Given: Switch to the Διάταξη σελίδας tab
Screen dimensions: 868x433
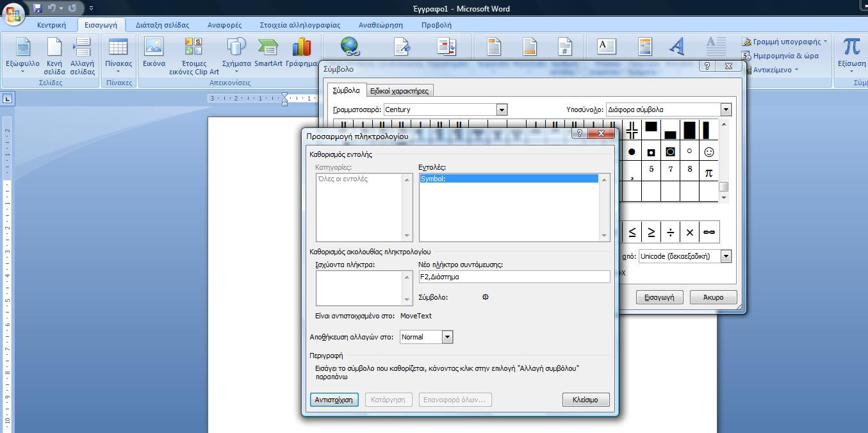Looking at the screenshot, I should pos(162,25).
